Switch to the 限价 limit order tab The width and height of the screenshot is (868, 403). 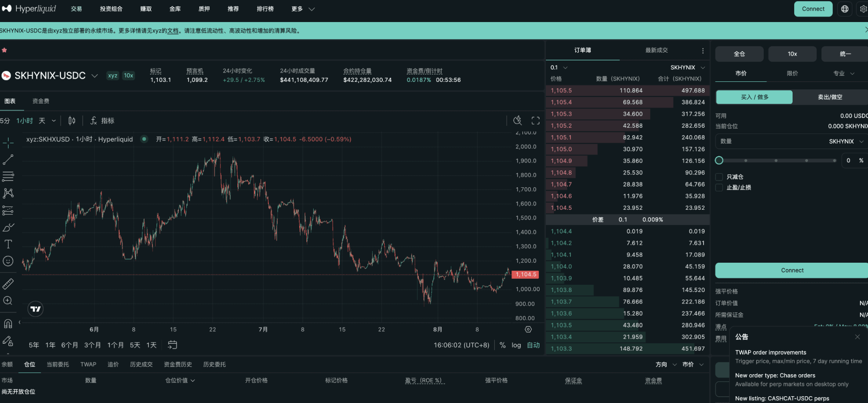[x=792, y=73]
